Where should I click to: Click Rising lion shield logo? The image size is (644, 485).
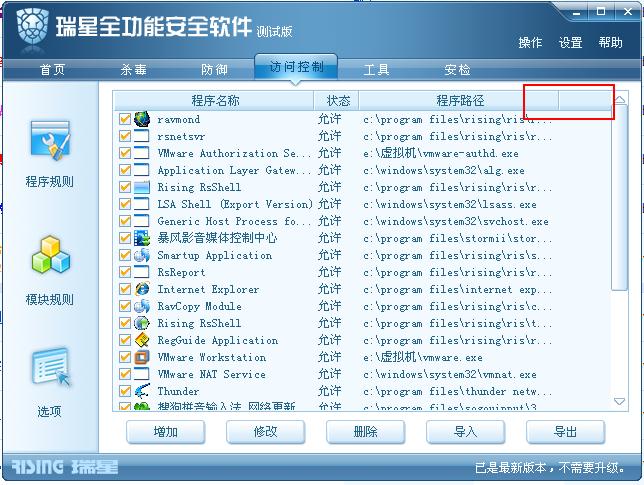[x=33, y=27]
